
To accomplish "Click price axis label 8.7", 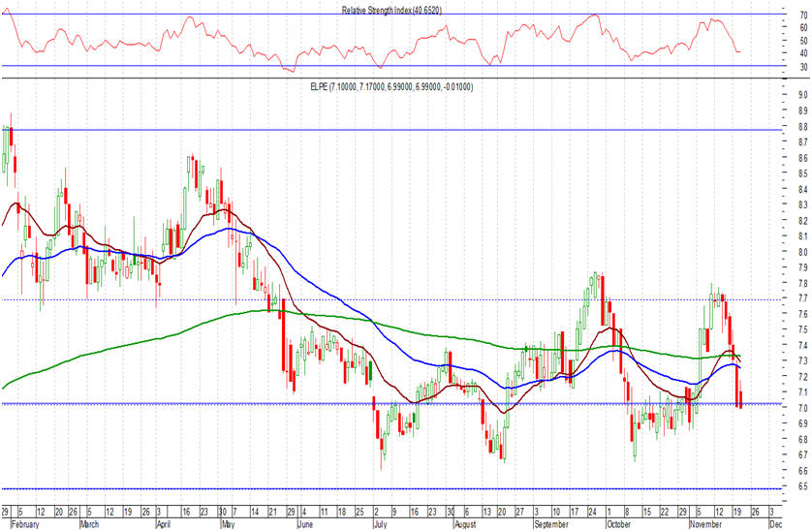I will (802, 141).
